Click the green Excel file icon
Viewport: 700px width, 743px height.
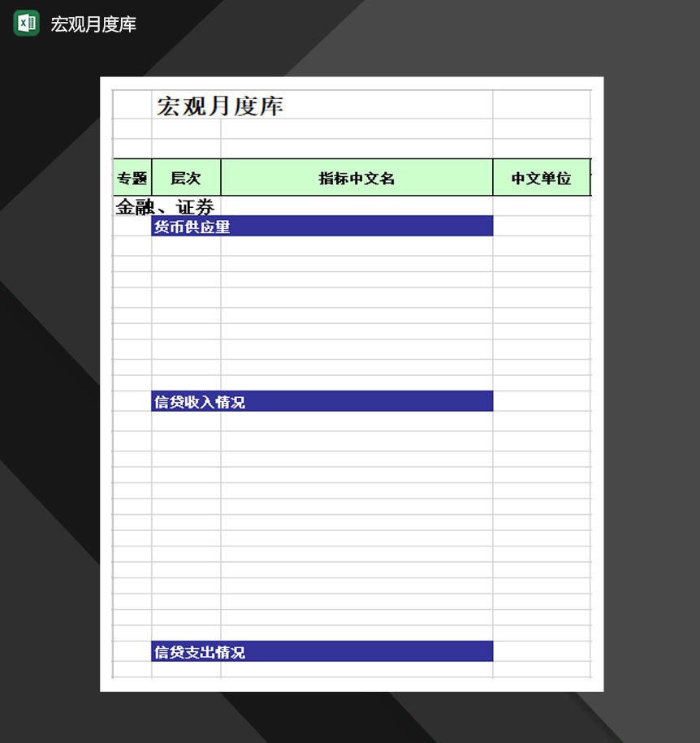[26, 25]
